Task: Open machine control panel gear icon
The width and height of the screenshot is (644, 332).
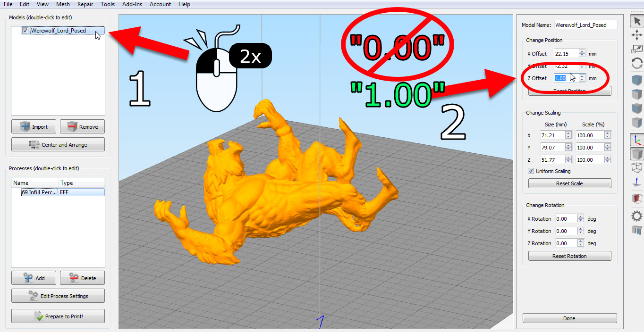Action: [x=636, y=216]
